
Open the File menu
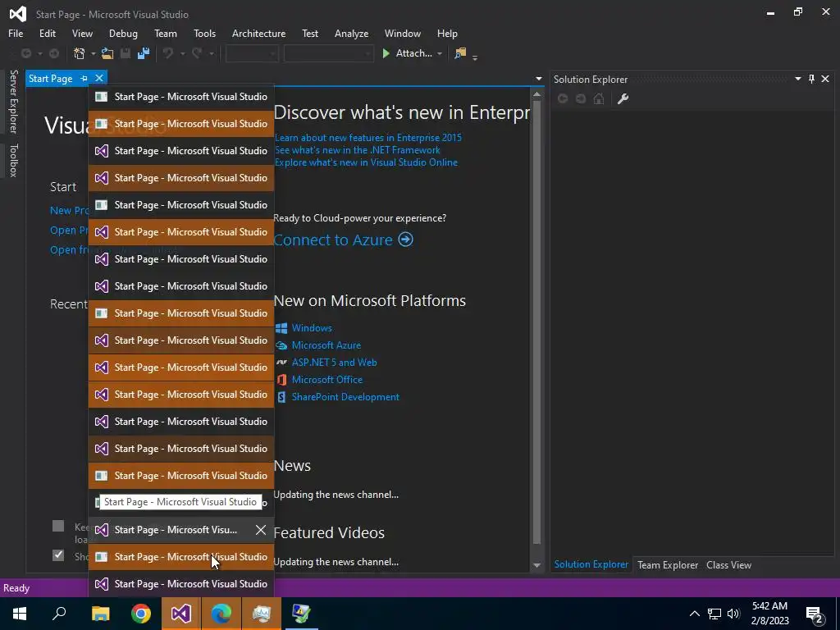click(x=16, y=33)
